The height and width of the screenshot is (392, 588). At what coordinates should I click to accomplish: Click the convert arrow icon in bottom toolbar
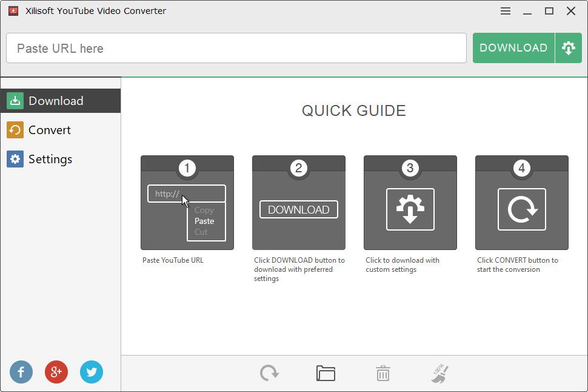coord(269,373)
